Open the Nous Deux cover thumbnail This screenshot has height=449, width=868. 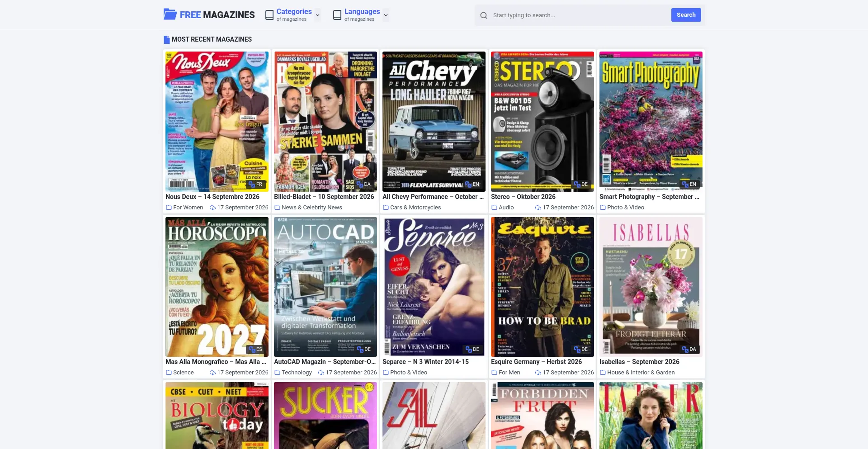pyautogui.click(x=217, y=122)
